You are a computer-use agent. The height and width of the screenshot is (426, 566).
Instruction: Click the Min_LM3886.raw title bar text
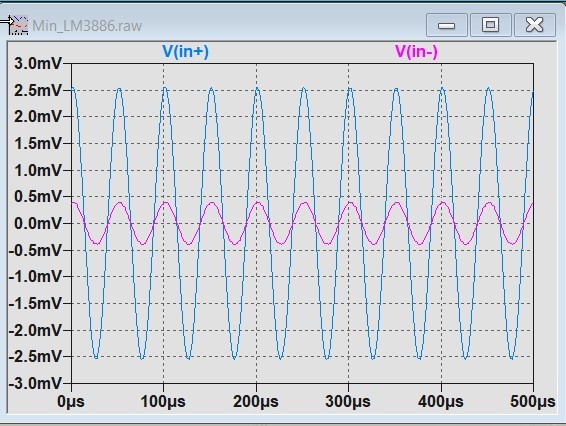coord(87,26)
